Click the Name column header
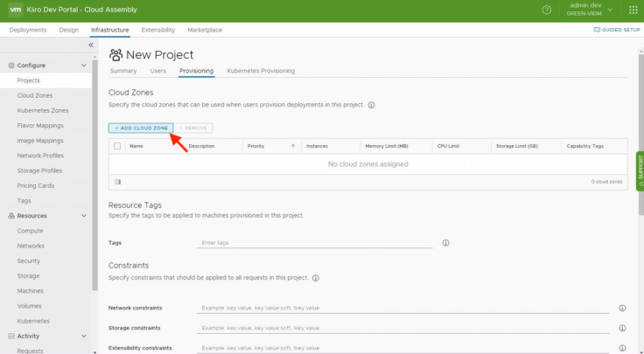The width and height of the screenshot is (644, 354). [x=136, y=146]
